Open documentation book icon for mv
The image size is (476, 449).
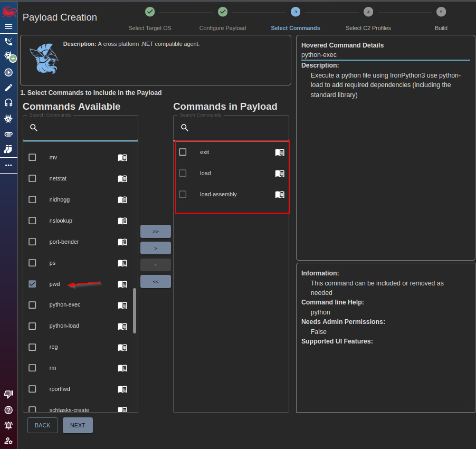point(122,158)
